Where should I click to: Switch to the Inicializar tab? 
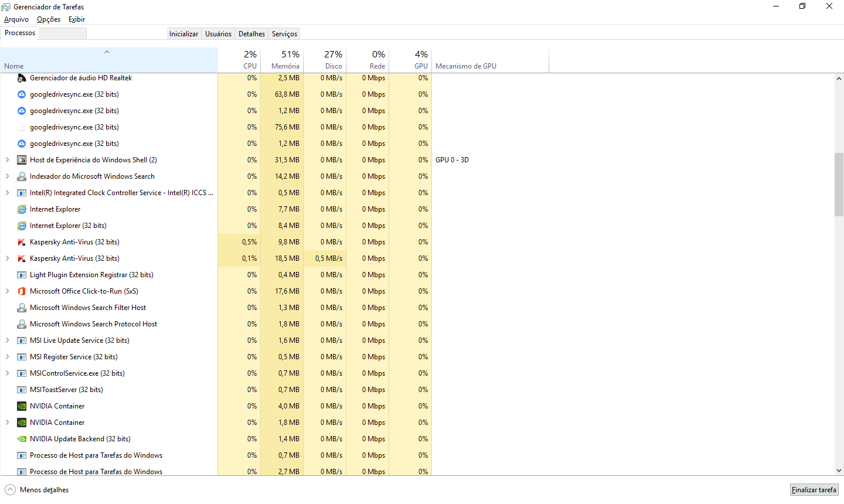click(184, 34)
